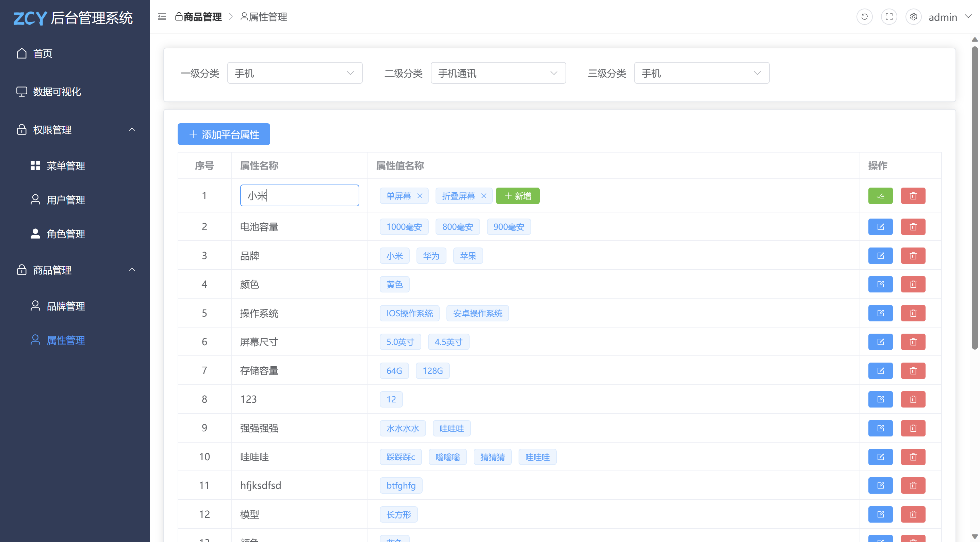This screenshot has height=542, width=980.
Task: Click the ZCY 后台管理系统 logo
Action: 73,18
